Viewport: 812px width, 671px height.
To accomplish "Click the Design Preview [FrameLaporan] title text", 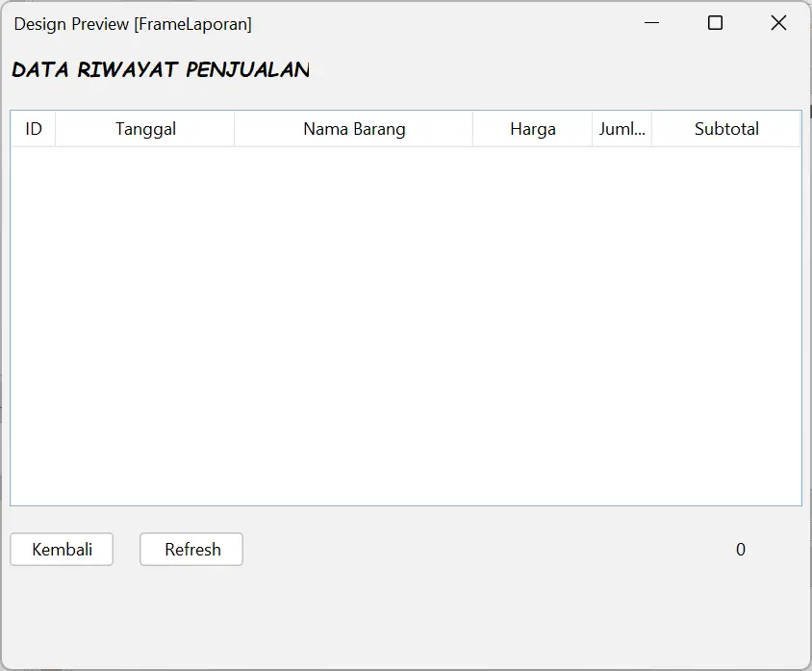I will coord(133,24).
